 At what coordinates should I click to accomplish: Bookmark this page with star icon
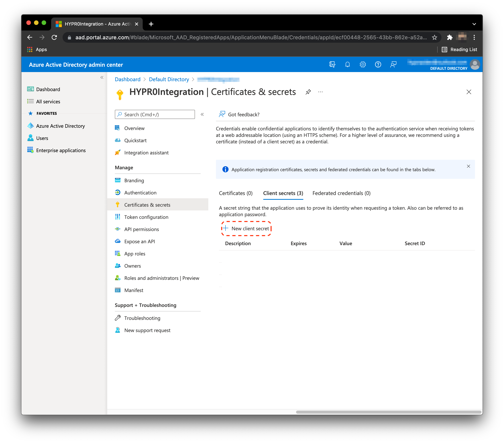434,37
